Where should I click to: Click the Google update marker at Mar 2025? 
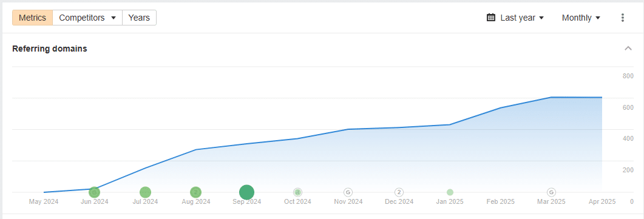coord(551,192)
